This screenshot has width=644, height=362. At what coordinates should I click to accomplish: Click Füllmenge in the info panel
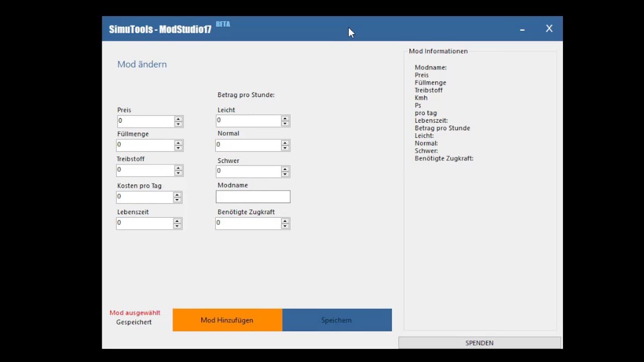(430, 82)
